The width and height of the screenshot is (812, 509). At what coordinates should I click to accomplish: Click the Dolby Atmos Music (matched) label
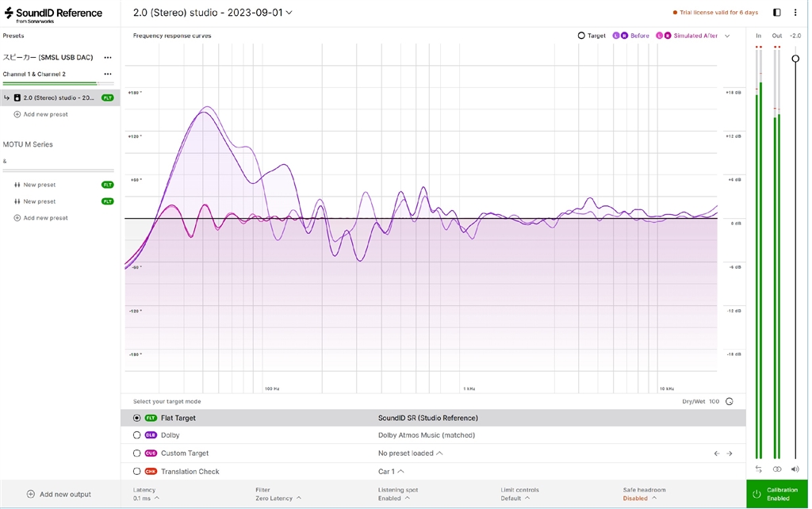426,435
